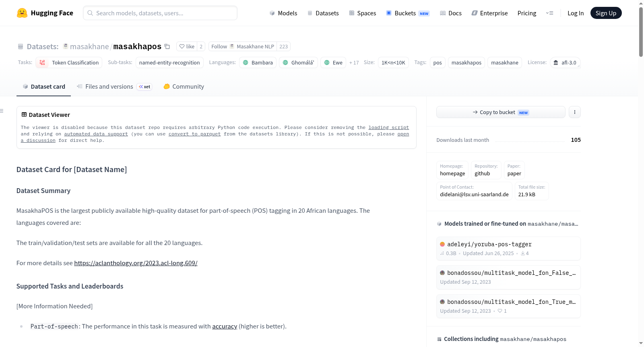Image resolution: width=644 pixels, height=347 pixels.
Task: Click the Masakhane NLP organization avatar
Action: pyautogui.click(x=232, y=46)
